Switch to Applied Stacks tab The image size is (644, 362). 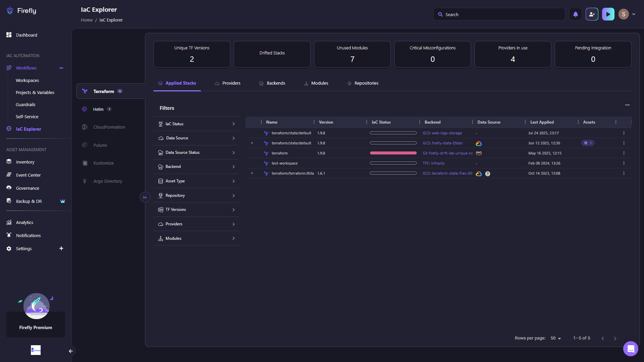click(177, 83)
